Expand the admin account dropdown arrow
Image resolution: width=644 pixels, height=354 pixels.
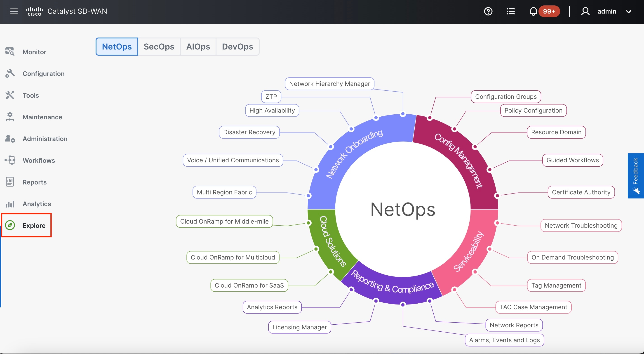(628, 12)
